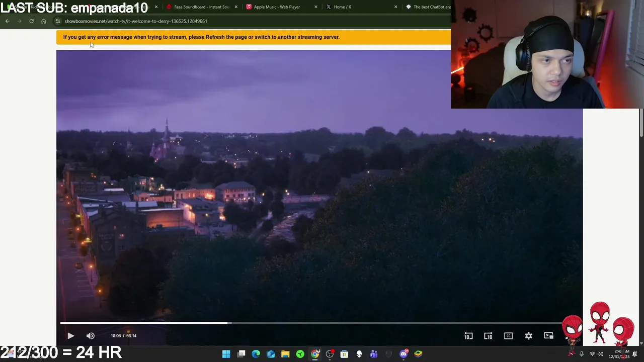Screen dimensions: 644x362
Task: Mute the video player volume
Action: coord(91,336)
